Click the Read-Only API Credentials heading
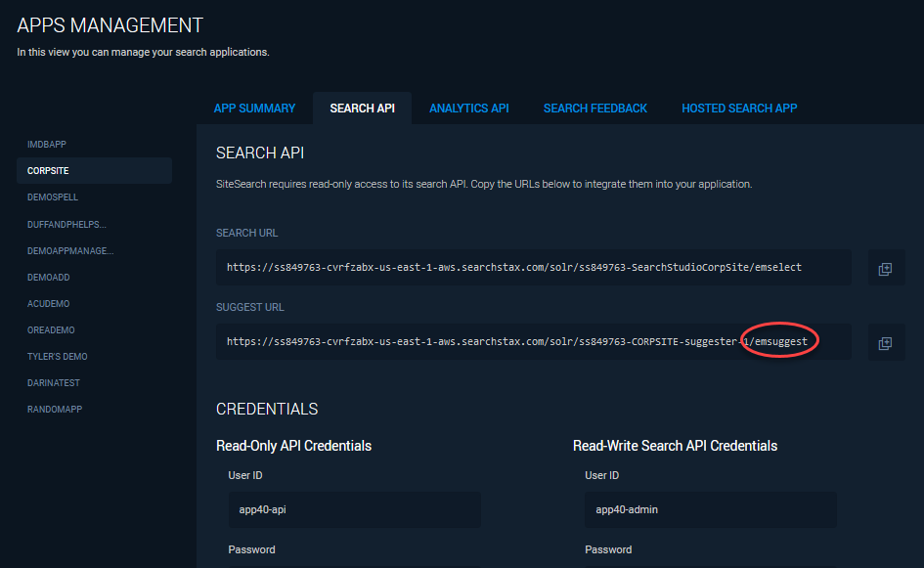 click(x=293, y=446)
